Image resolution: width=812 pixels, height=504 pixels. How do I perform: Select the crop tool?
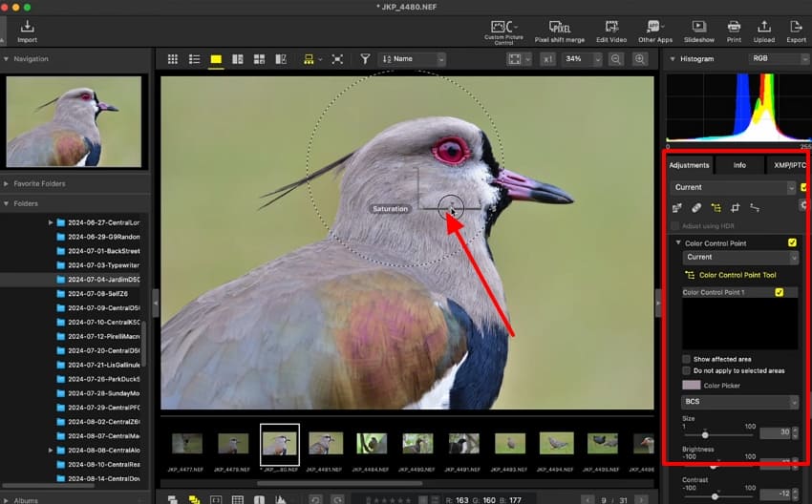[x=735, y=208]
